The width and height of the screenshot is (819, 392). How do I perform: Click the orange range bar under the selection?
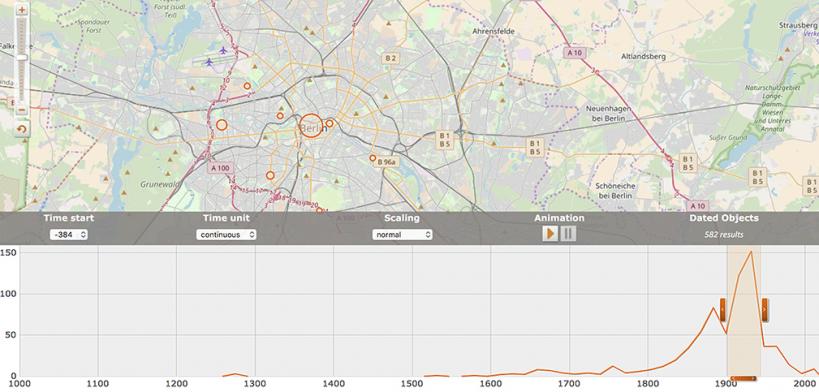[743, 378]
